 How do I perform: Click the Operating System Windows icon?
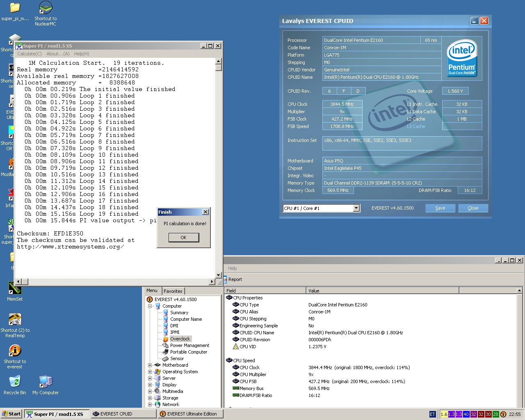(157, 372)
